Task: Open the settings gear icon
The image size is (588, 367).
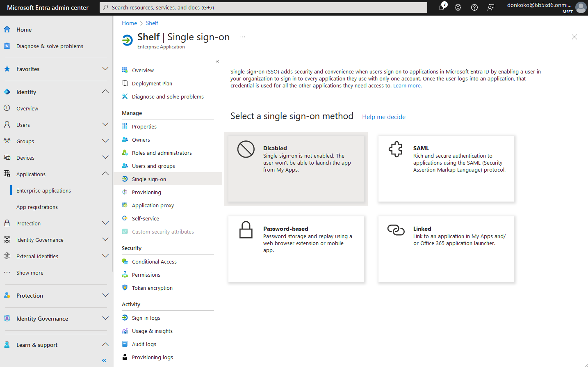Action: tap(458, 7)
